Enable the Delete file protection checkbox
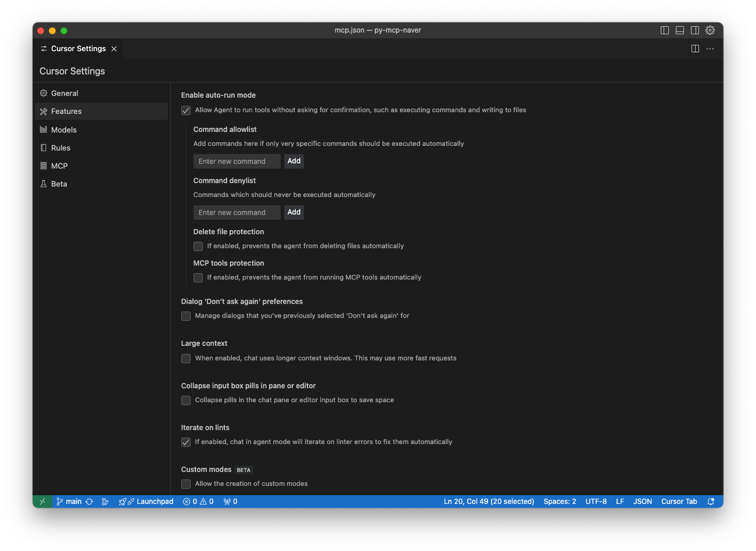 coord(198,246)
